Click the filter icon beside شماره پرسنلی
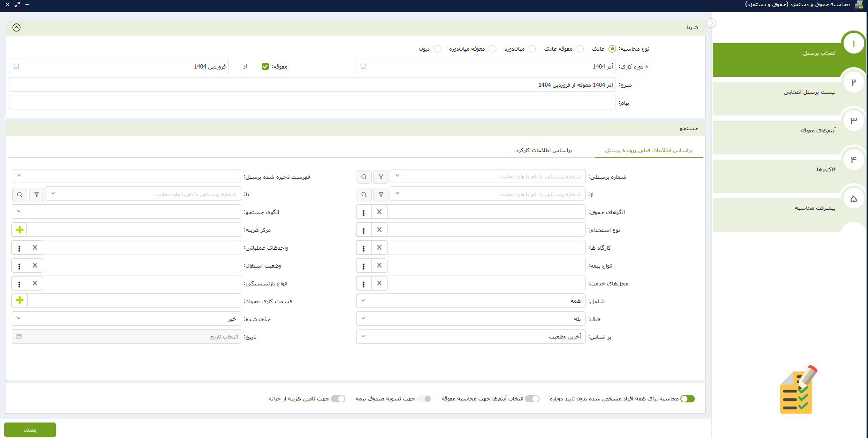868x438 pixels. tap(381, 177)
